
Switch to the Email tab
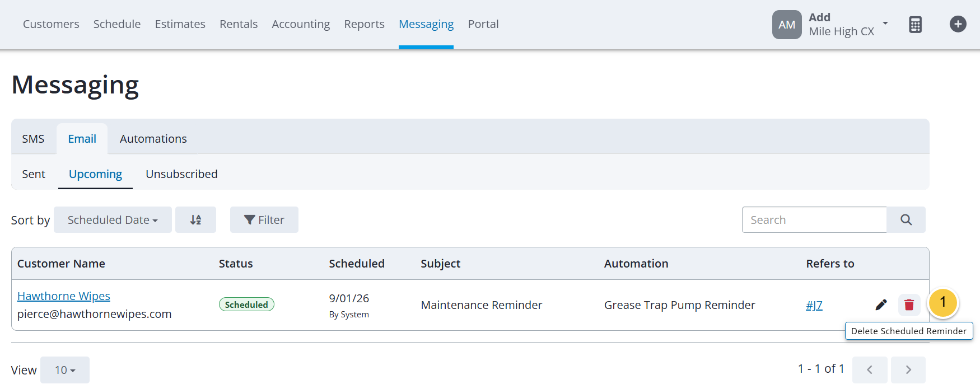(82, 139)
